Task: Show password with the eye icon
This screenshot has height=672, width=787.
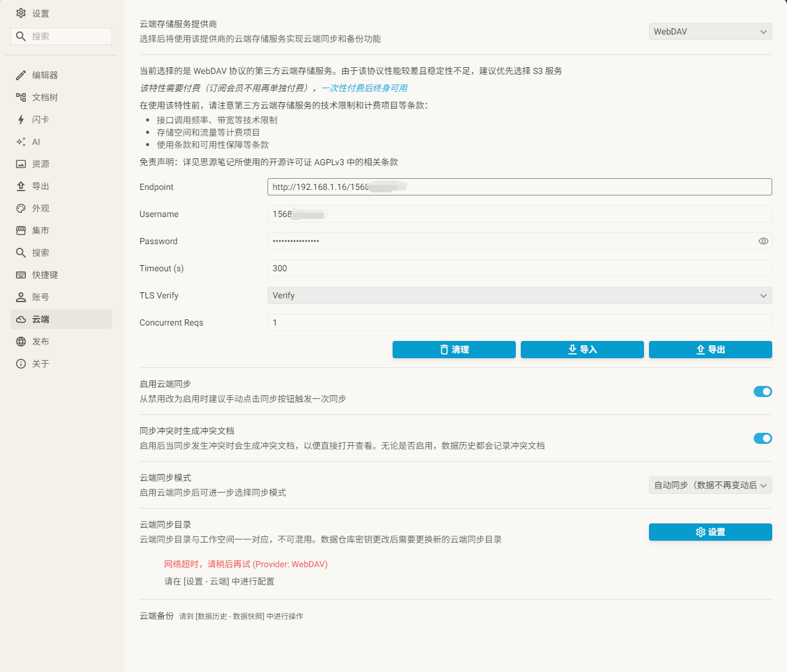Action: pos(763,241)
